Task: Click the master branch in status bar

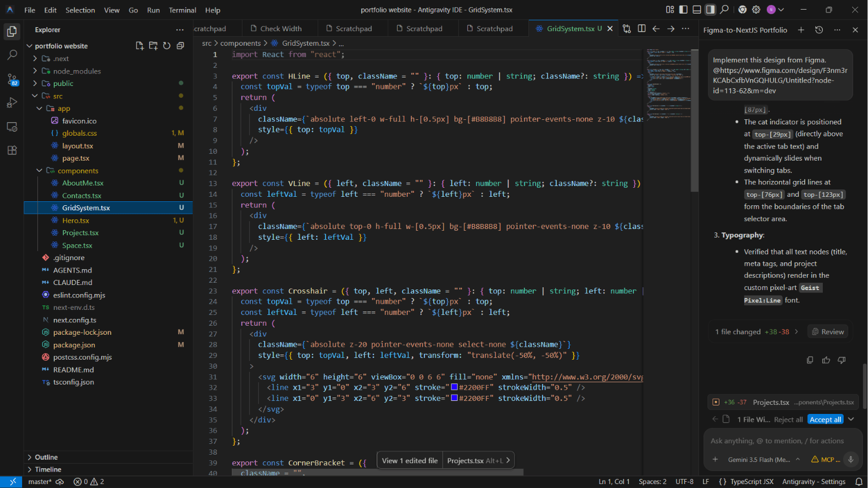Action: (x=40, y=482)
